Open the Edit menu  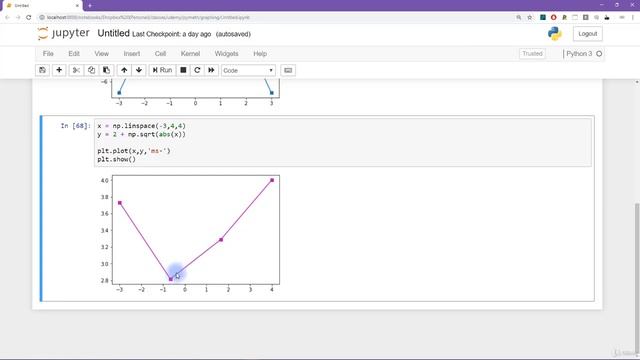(x=74, y=53)
